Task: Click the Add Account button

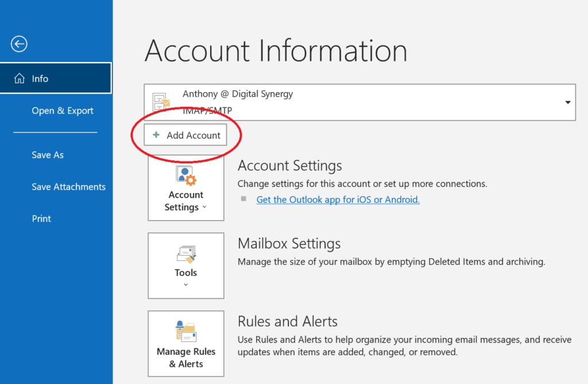Action: click(187, 135)
